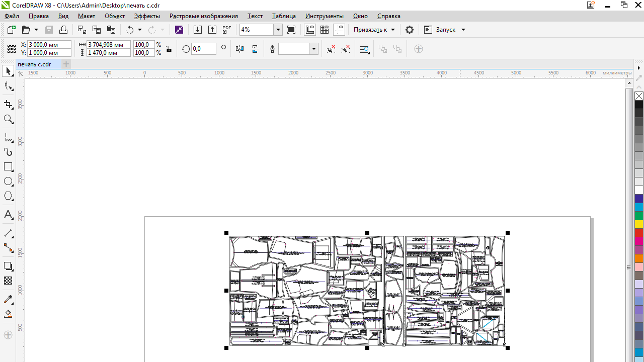Open the Объект menu
This screenshot has height=362, width=644.
click(115, 16)
